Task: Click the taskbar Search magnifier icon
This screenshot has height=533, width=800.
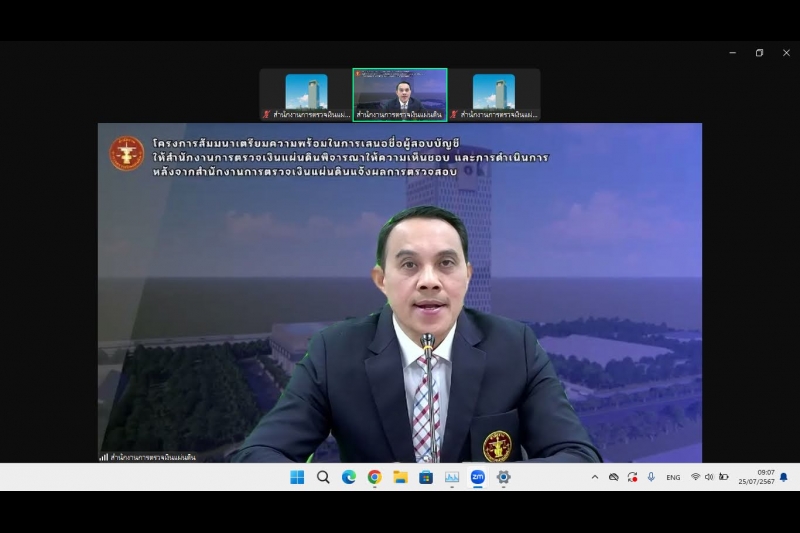Action: 323,477
